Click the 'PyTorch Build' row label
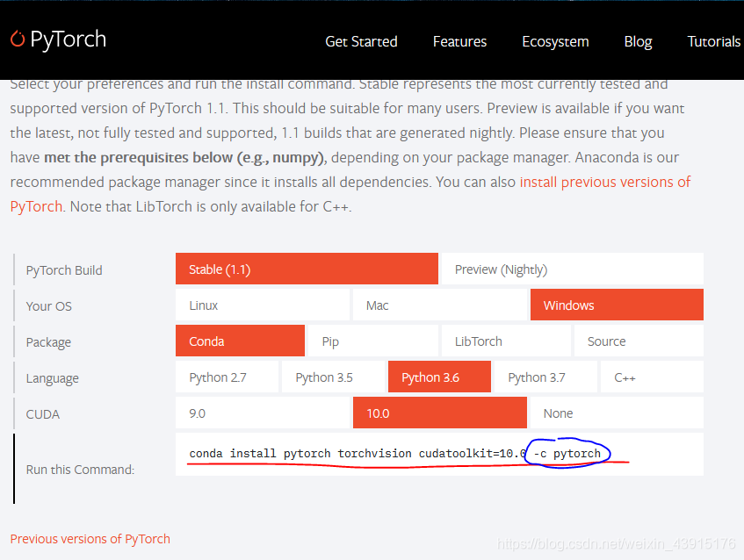Viewport: 744px width, 560px height. [x=64, y=270]
